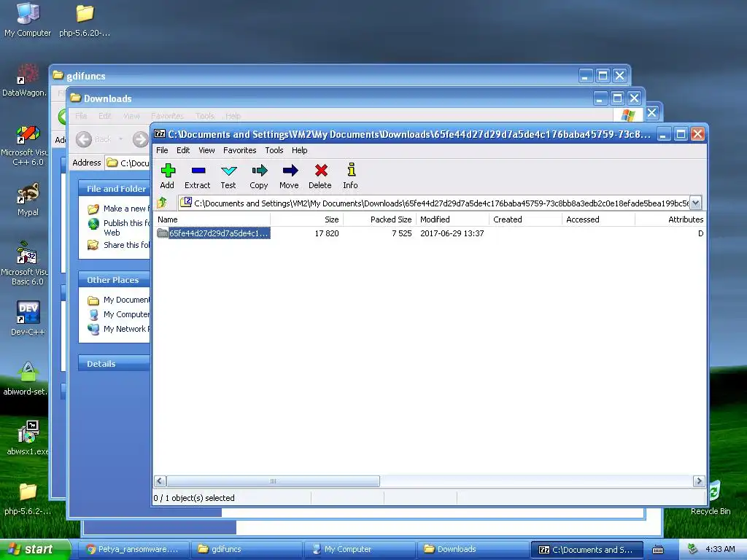The image size is (747, 560).
Task: Expand Details panel in Downloads window
Action: [115, 364]
